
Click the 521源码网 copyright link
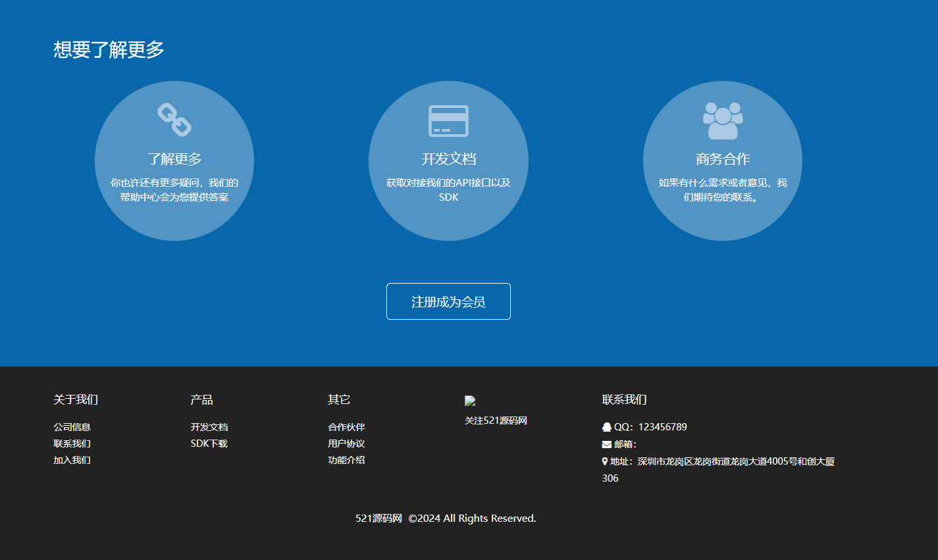(378, 519)
